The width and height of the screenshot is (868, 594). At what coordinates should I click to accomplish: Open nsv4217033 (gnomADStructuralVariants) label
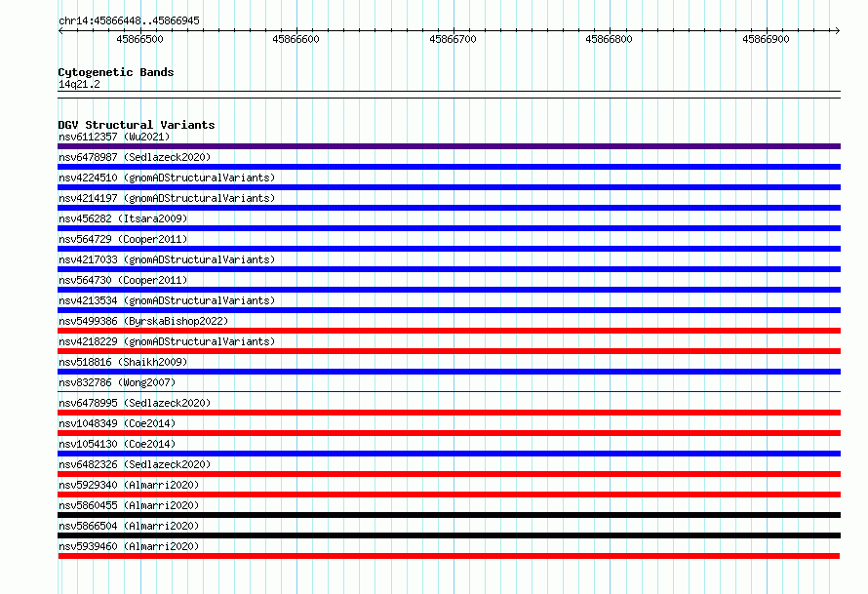167,259
